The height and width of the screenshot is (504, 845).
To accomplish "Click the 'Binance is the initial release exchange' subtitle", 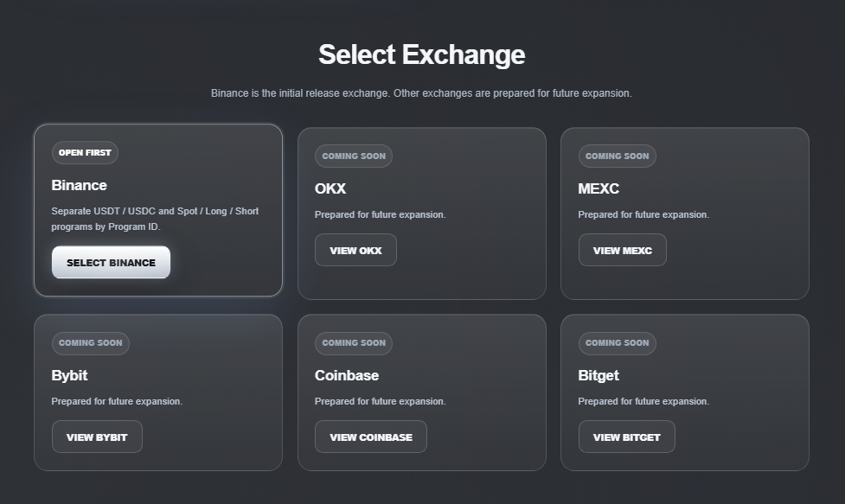I will tap(421, 93).
